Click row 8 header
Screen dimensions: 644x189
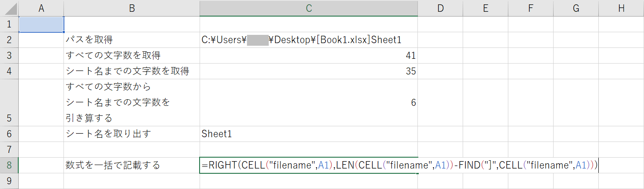tap(9, 165)
